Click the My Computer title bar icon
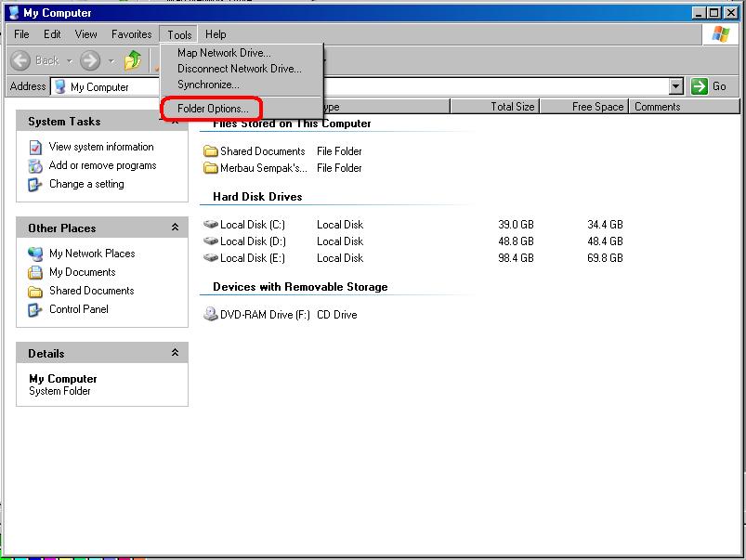This screenshot has width=746, height=560. point(14,13)
